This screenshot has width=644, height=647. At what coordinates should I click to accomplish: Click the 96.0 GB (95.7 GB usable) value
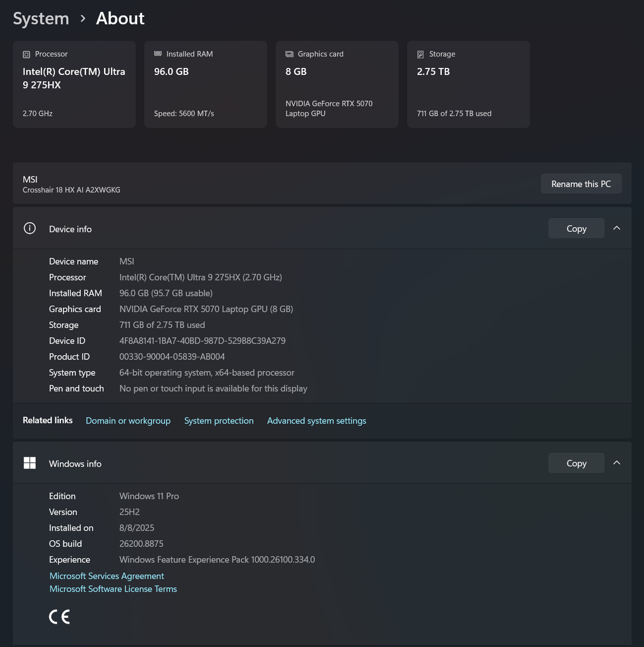click(x=166, y=293)
